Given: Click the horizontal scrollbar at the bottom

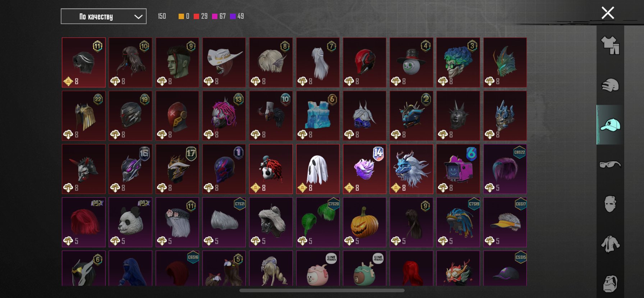Looking at the screenshot, I should (x=322, y=290).
